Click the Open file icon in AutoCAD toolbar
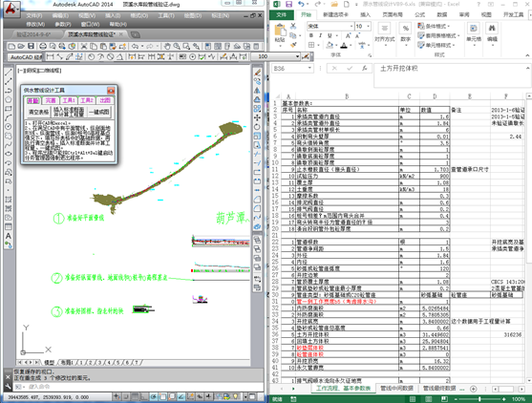Screen dimensions: 532x403 [x=21, y=46]
